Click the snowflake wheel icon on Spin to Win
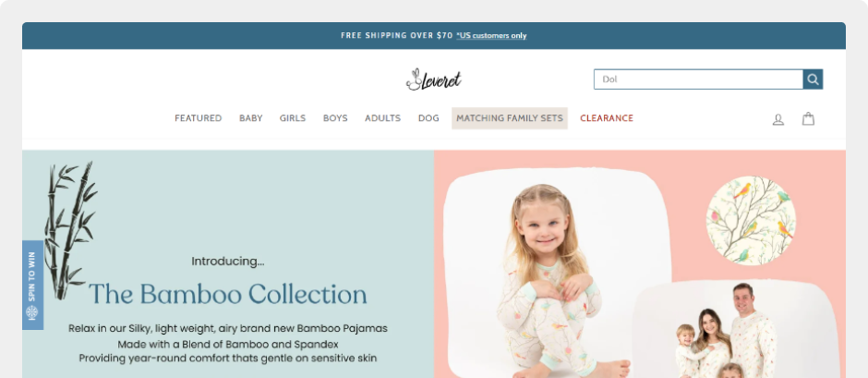The height and width of the screenshot is (378, 868). pyautogui.click(x=32, y=312)
